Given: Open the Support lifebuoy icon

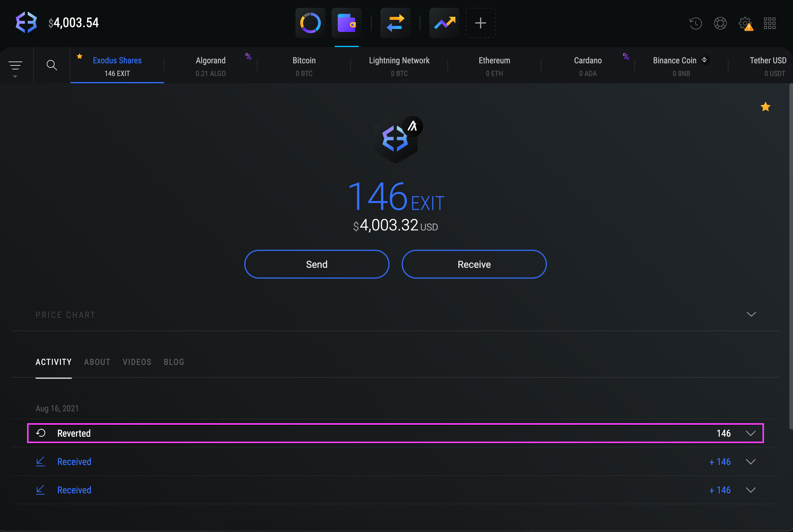Looking at the screenshot, I should (x=720, y=24).
